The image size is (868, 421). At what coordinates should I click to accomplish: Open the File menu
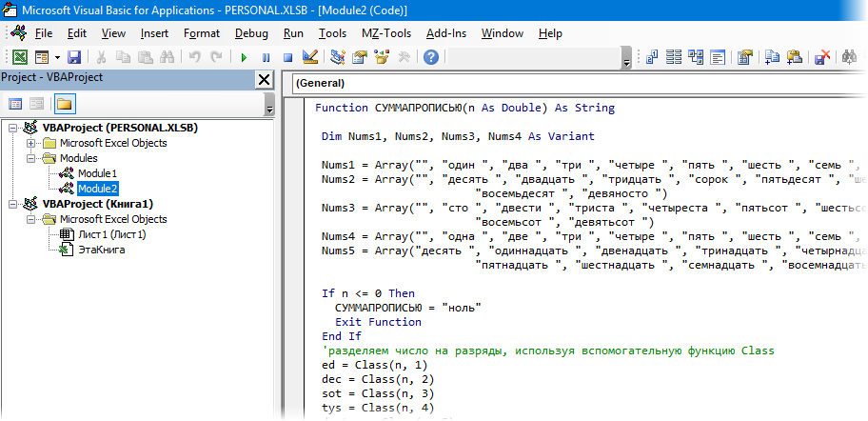[44, 33]
